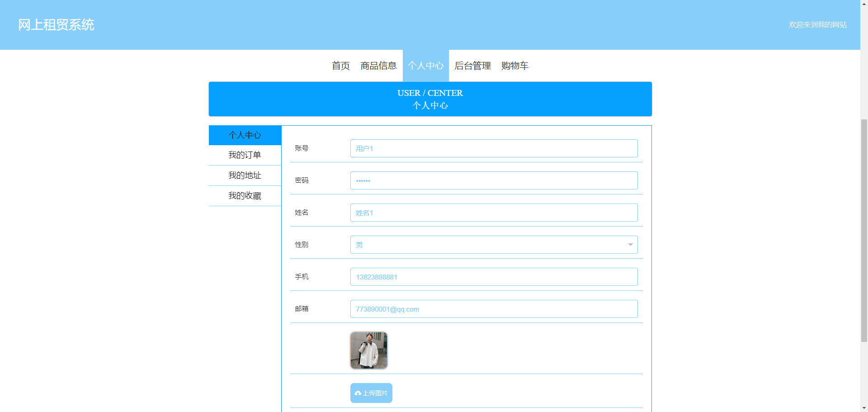Open the 购物车 page

coord(514,66)
